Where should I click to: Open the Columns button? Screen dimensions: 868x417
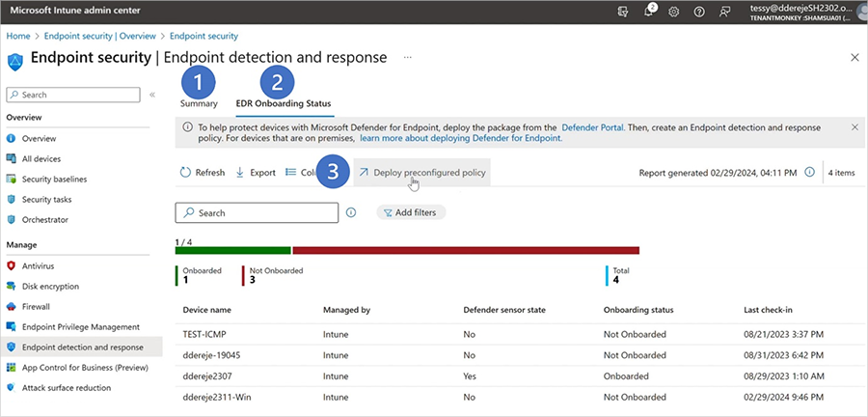tap(301, 172)
